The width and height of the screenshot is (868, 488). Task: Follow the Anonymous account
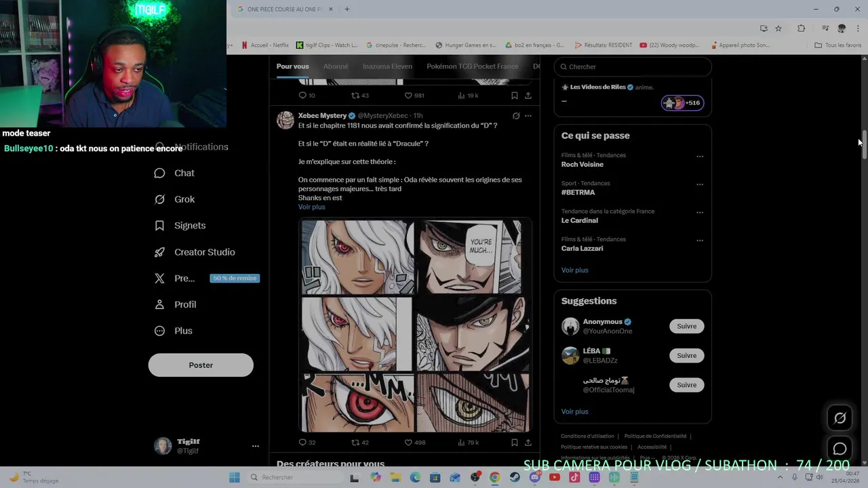(x=686, y=326)
